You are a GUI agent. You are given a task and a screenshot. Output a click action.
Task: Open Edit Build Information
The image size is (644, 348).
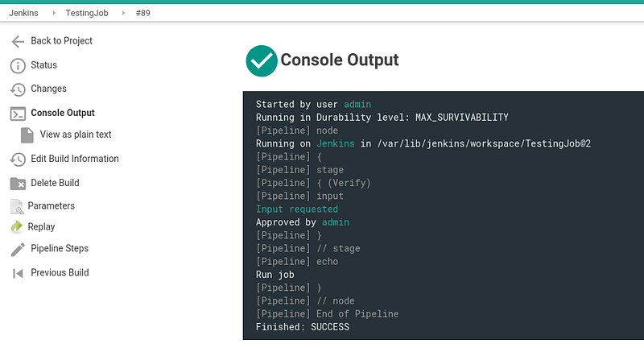pyautogui.click(x=75, y=159)
